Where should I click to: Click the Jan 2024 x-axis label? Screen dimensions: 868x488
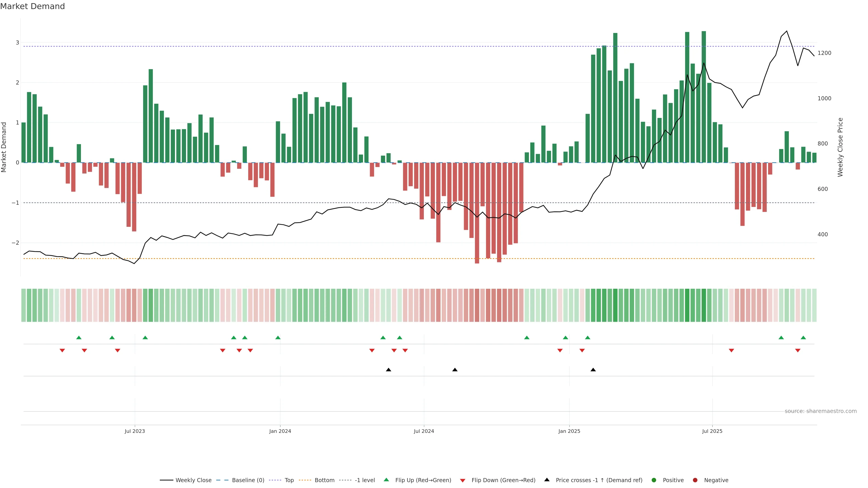coord(280,431)
